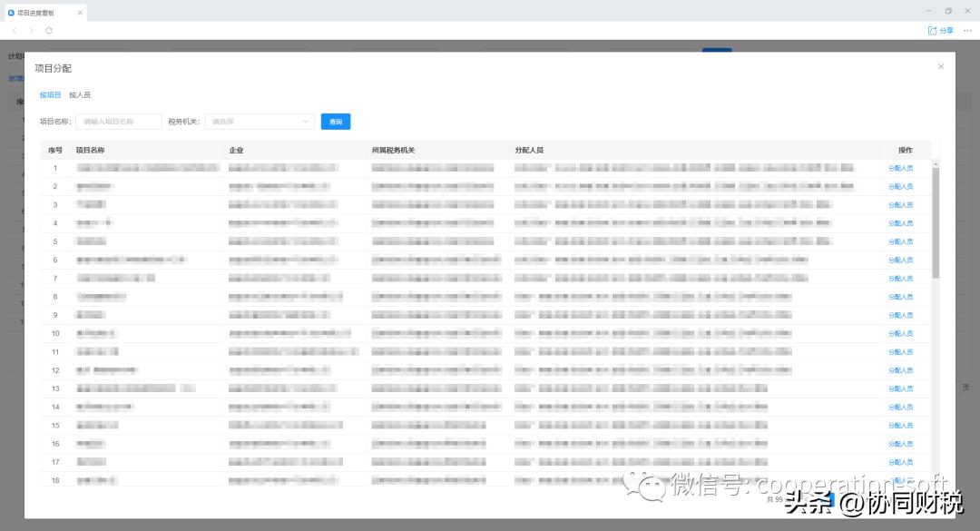The height and width of the screenshot is (531, 980).
Task: Click 分配人员 link in row 1
Action: (900, 168)
